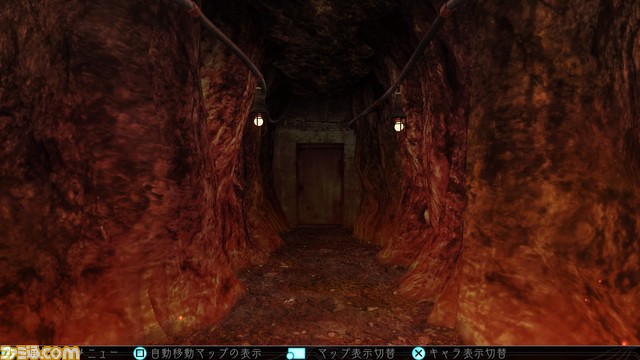Screen dimensions: 640x360
Task: Toggle character display via キャラ表示切替
Action: [468, 353]
